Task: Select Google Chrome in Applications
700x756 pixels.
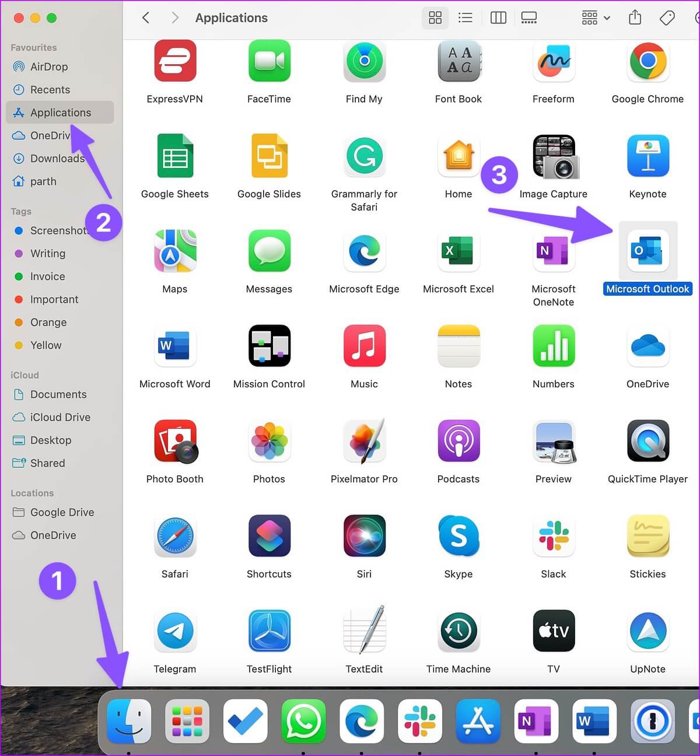Action: [x=647, y=61]
